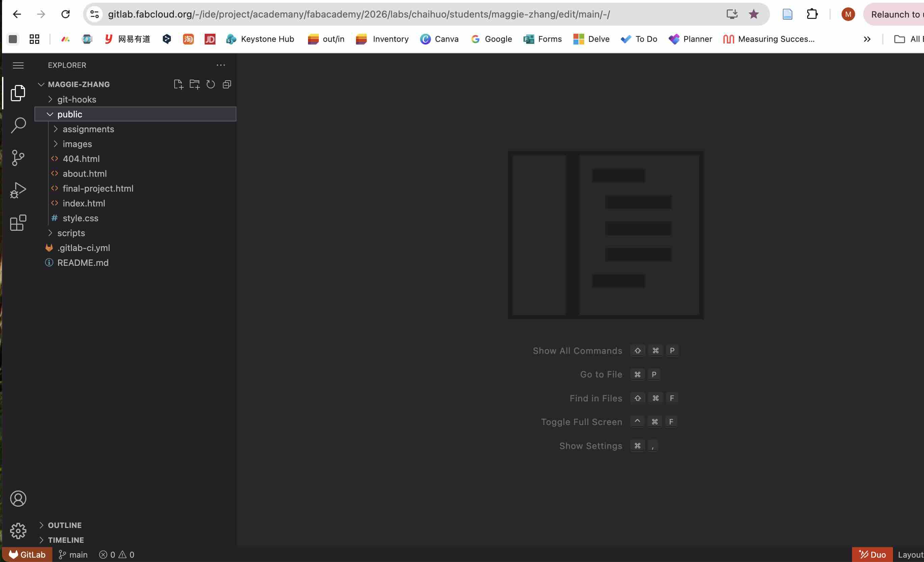Create a new folder in MAGGIE-ZHANG
The width and height of the screenshot is (924, 562).
[x=195, y=84]
